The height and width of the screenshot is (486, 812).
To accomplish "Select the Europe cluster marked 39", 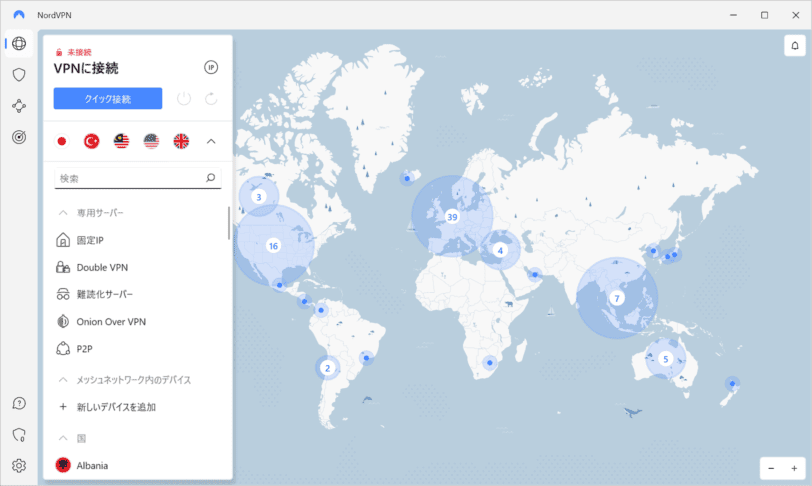I will [x=452, y=217].
